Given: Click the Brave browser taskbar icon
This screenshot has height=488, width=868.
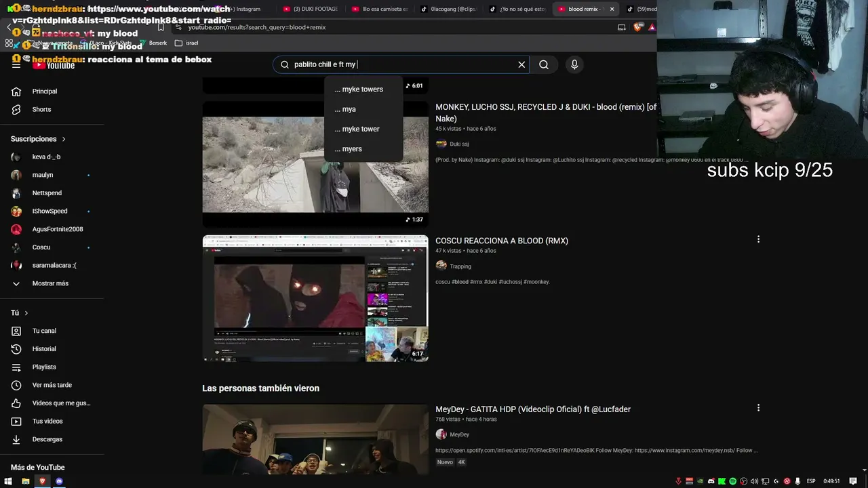Looking at the screenshot, I should [x=42, y=481].
